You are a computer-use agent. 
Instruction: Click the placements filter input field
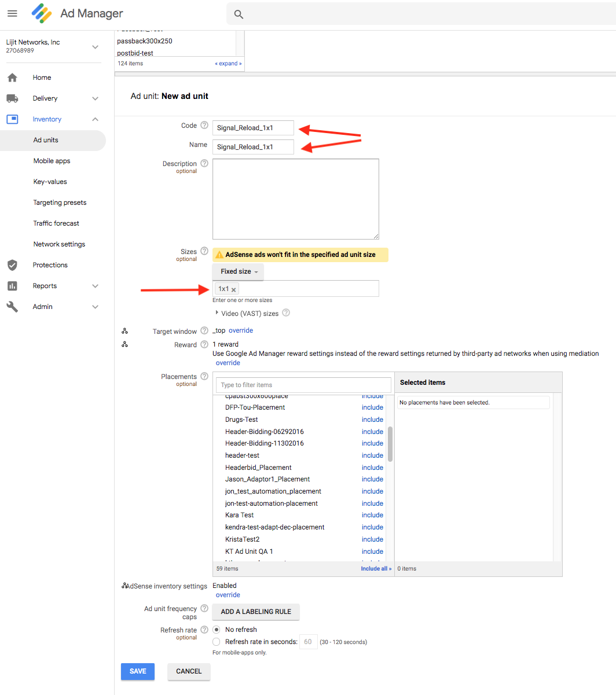point(303,384)
